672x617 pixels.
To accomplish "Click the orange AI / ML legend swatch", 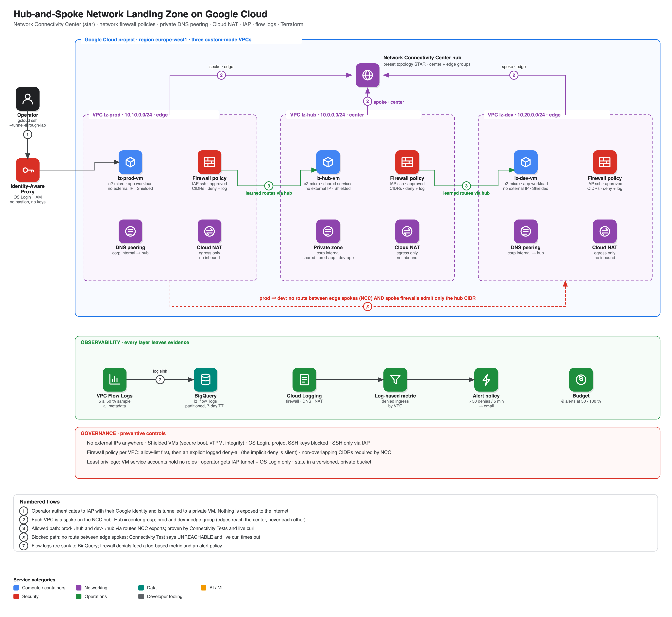I will click(204, 588).
